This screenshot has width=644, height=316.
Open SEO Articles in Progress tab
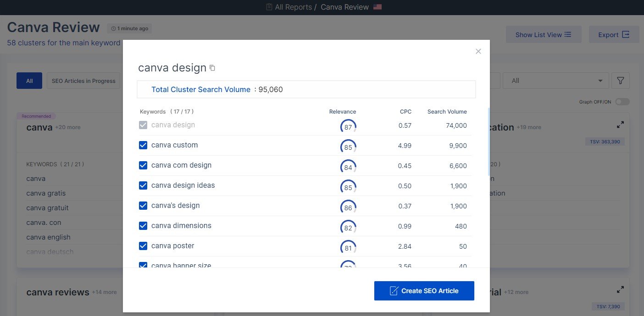click(83, 81)
